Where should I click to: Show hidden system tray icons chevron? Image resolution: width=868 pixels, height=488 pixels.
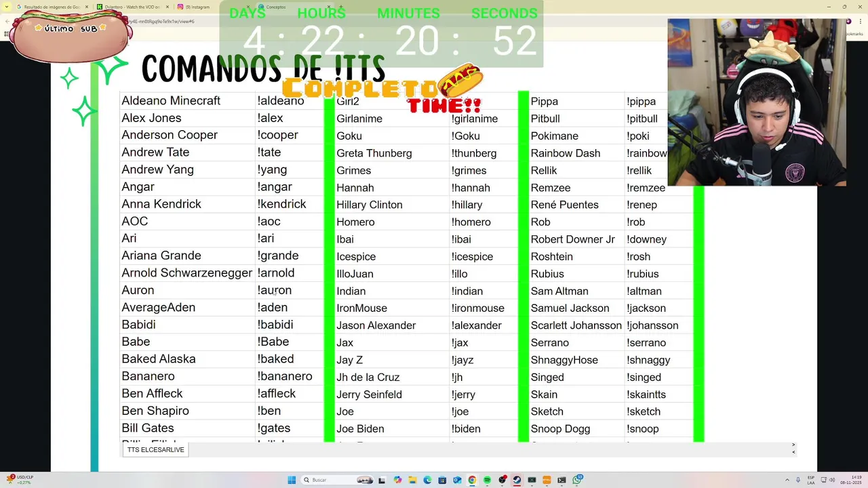pyautogui.click(x=787, y=480)
